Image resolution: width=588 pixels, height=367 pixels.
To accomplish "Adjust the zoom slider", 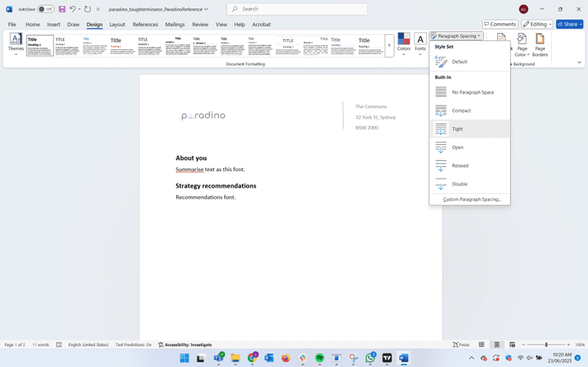I will click(547, 344).
